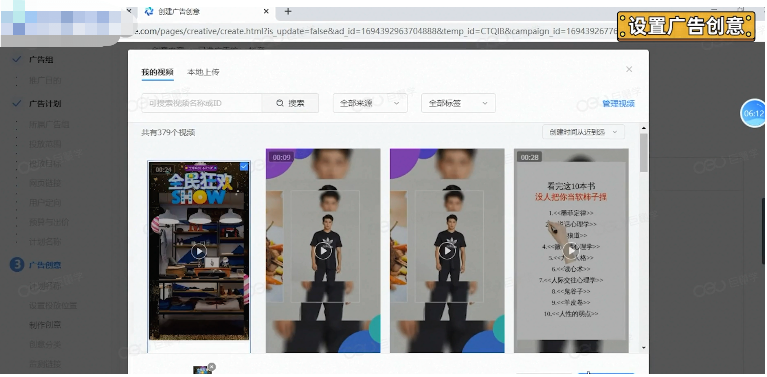Click the scrollbar down arrow in the video list

click(x=644, y=348)
